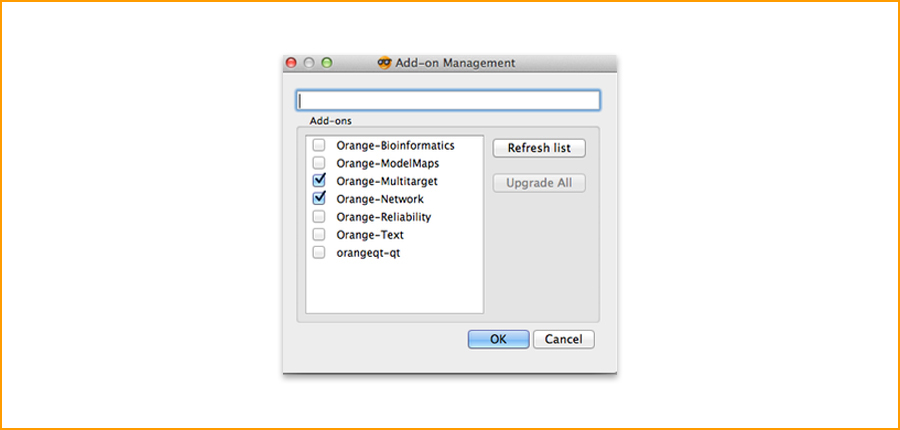The image size is (900, 430).
Task: Select the Orange-Text label
Action: click(370, 235)
